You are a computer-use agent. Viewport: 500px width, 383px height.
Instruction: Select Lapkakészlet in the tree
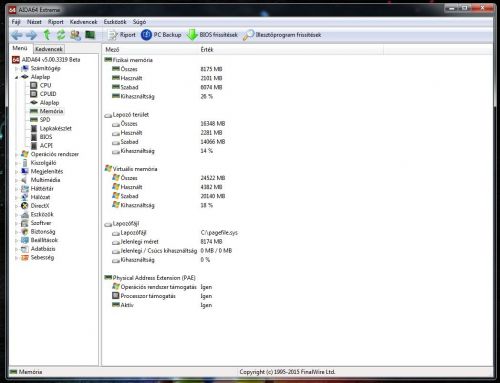(x=56, y=128)
